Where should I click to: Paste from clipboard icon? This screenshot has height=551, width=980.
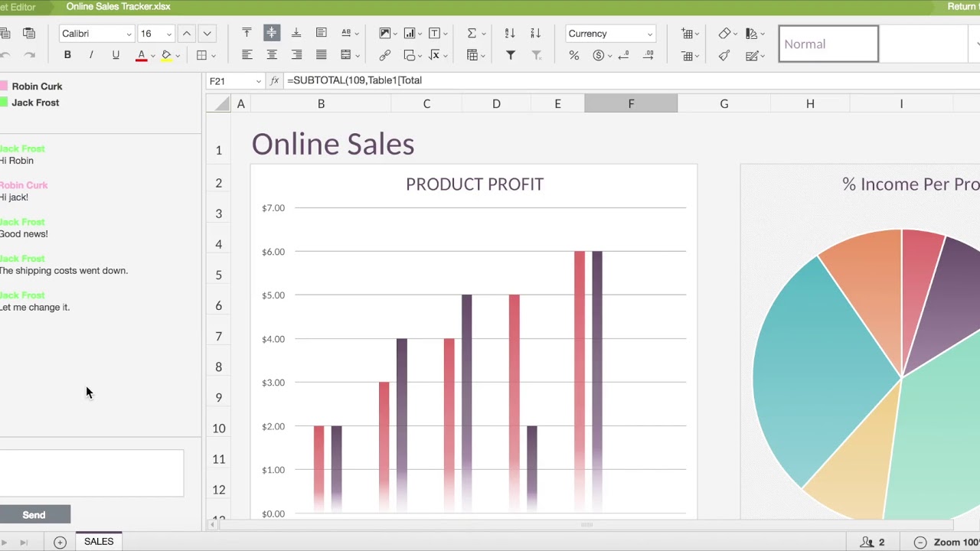click(29, 33)
